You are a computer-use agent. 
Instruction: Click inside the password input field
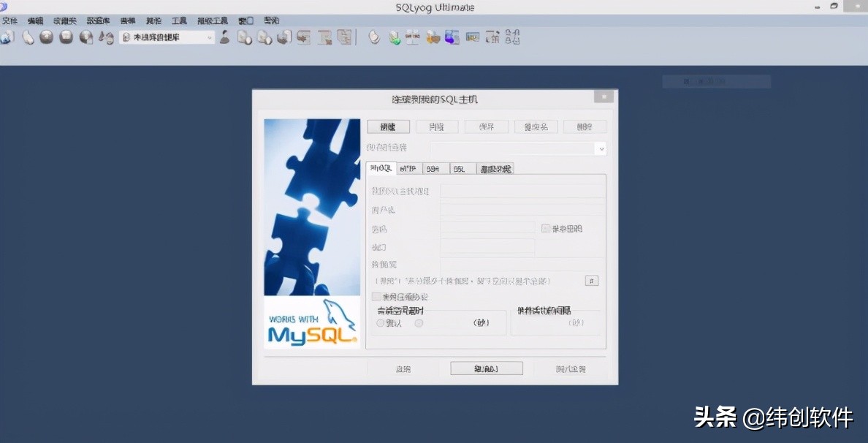(486, 228)
